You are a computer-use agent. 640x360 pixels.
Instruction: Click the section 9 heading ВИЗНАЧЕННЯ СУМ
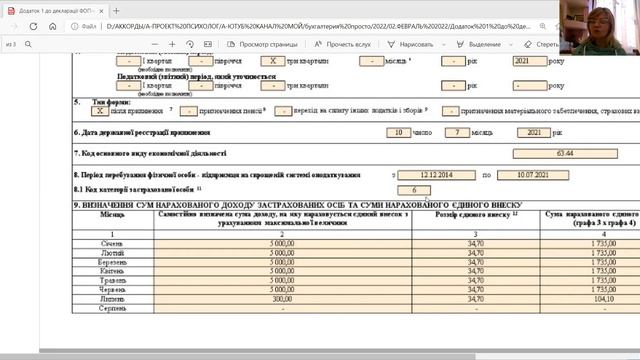pyautogui.click(x=298, y=205)
